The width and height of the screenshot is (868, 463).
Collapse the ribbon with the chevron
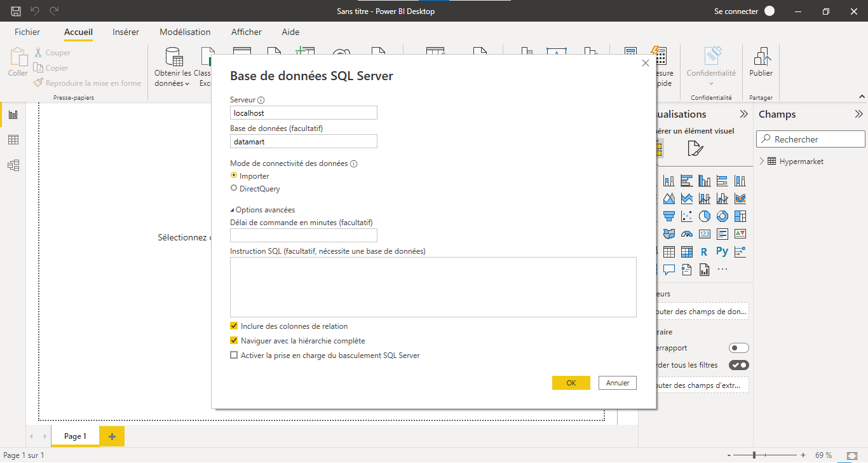tap(862, 97)
